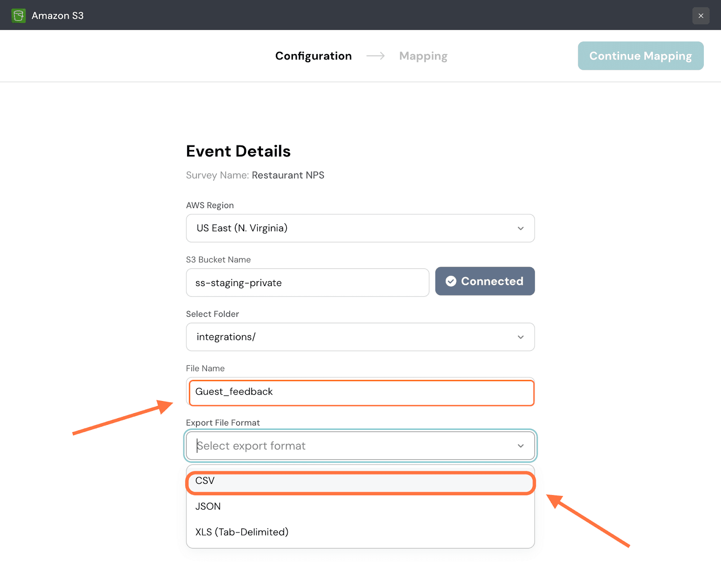Go to the Mapping step

click(x=423, y=56)
